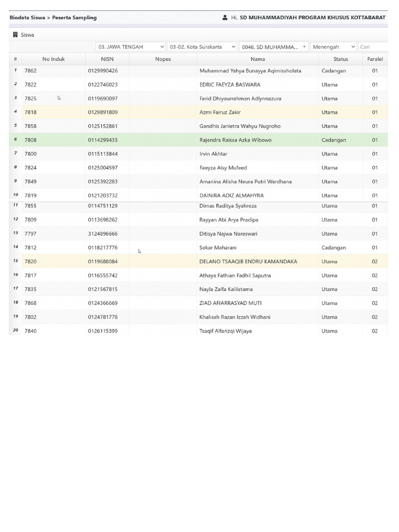Click the Biodata Siswa breadcrumb link
The image size is (399, 532).
pyautogui.click(x=27, y=18)
